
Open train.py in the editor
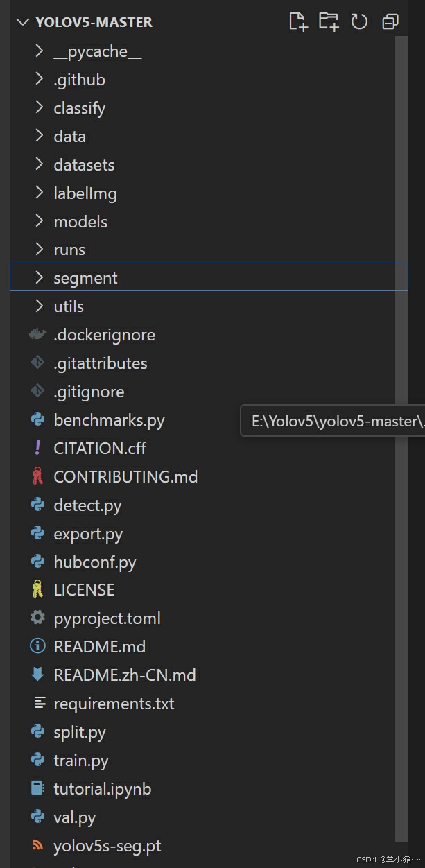[x=81, y=761]
